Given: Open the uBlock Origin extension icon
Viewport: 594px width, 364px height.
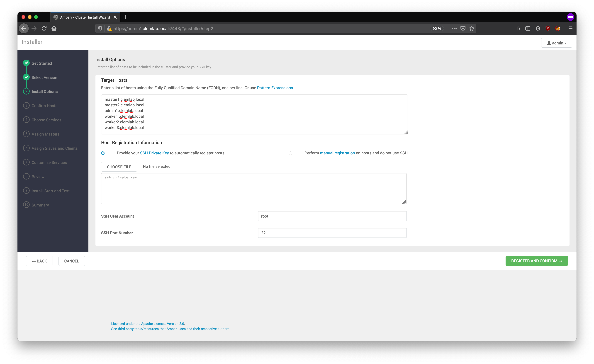Looking at the screenshot, I should (548, 28).
